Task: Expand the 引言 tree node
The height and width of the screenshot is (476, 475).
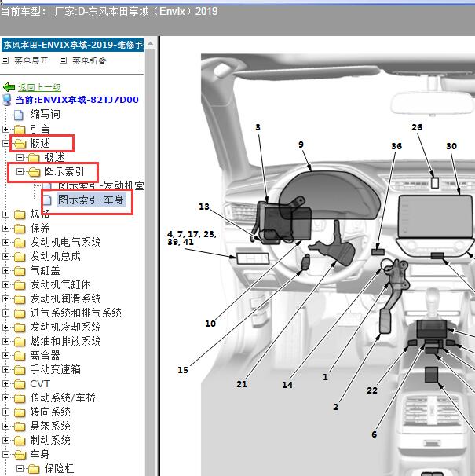Action: [x=5, y=130]
